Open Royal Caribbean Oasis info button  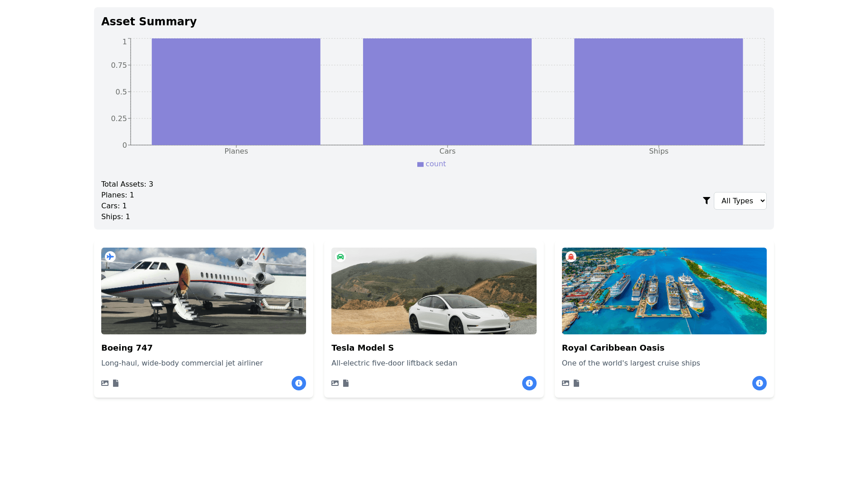(759, 383)
